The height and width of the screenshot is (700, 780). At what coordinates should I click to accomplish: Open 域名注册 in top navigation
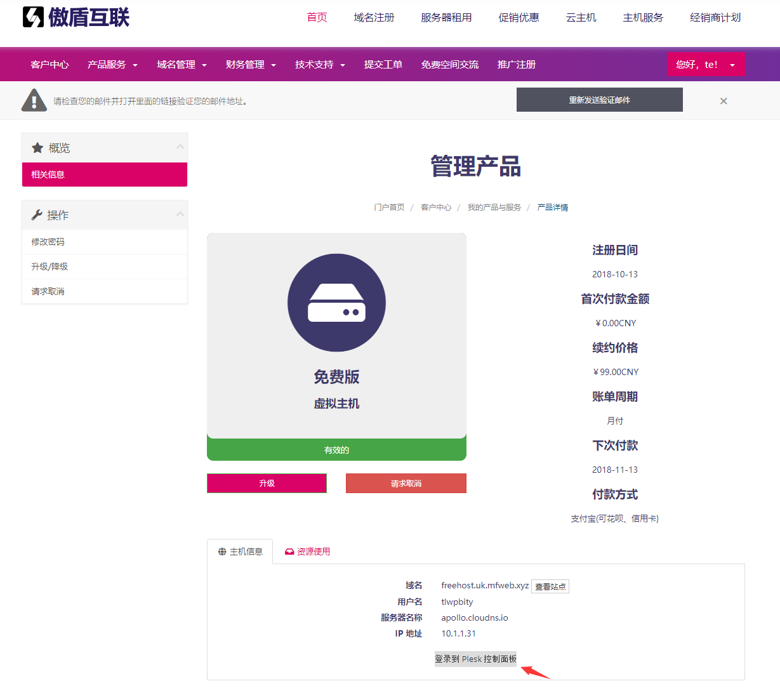tap(374, 18)
